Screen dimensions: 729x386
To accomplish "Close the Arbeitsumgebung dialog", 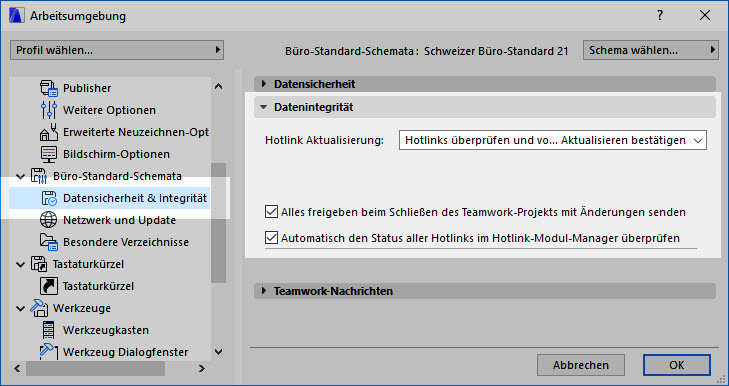I will coord(705,15).
